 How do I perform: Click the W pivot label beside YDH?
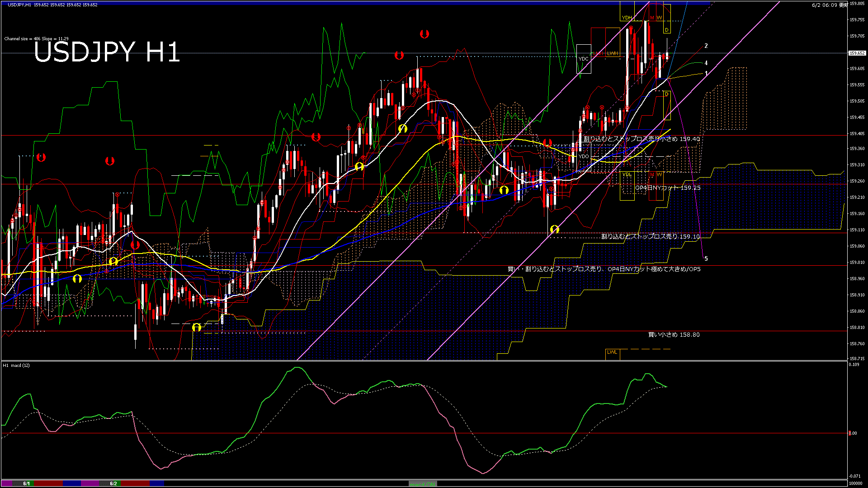(660, 18)
